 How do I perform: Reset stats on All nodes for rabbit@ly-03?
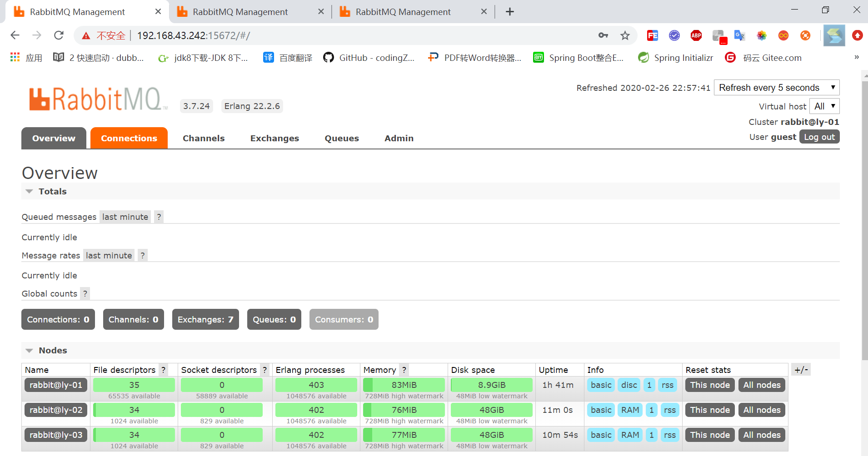point(762,435)
